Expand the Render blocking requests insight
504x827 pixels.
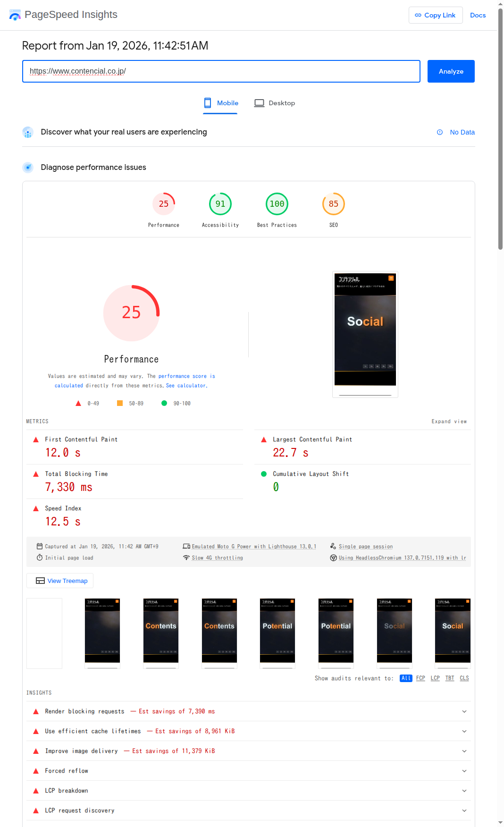(x=249, y=711)
